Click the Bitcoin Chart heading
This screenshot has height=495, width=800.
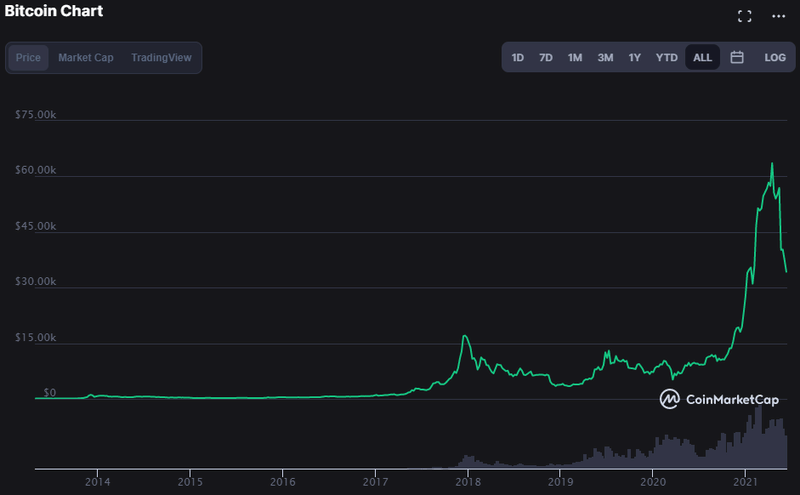pos(54,11)
